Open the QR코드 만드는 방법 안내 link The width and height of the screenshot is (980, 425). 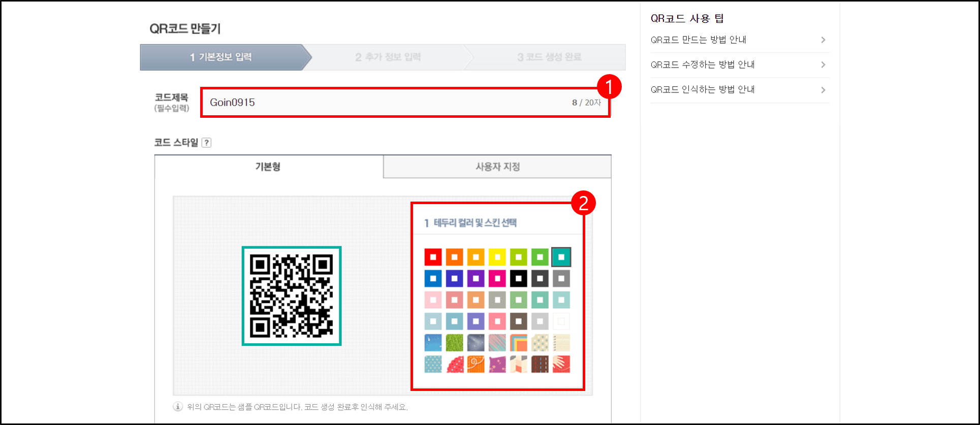click(x=698, y=40)
